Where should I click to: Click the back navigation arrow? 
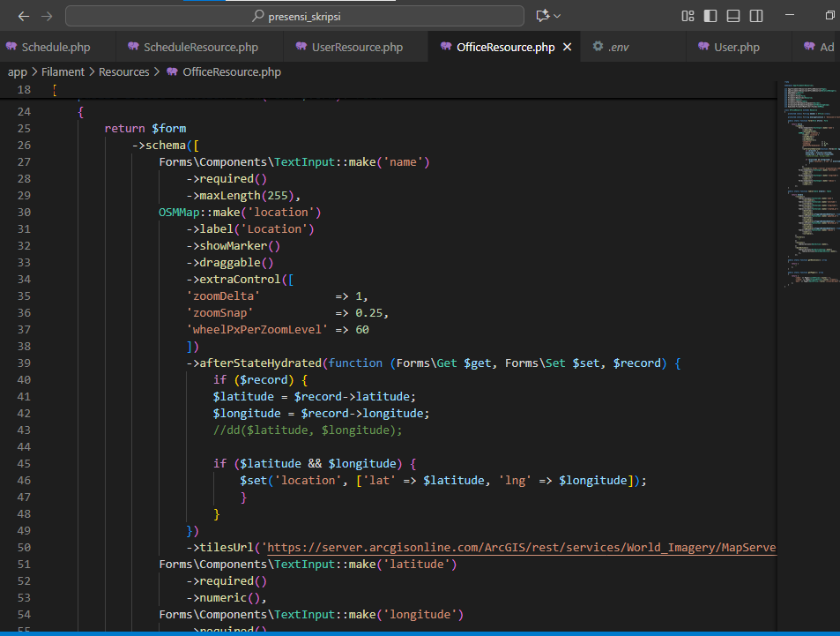click(24, 16)
